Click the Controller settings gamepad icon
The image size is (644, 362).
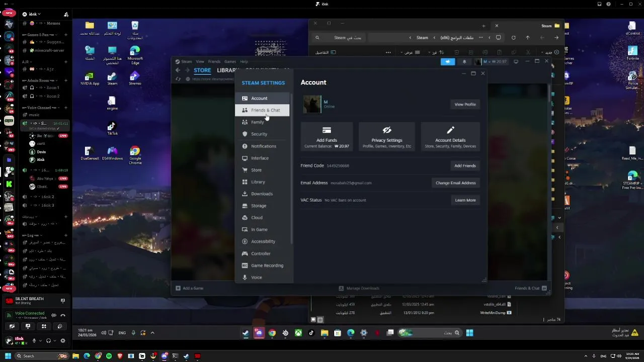tap(245, 253)
